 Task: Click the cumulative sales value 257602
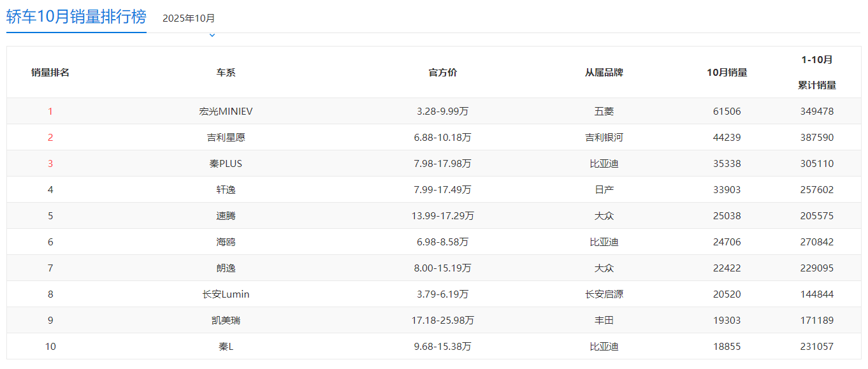[x=817, y=190]
